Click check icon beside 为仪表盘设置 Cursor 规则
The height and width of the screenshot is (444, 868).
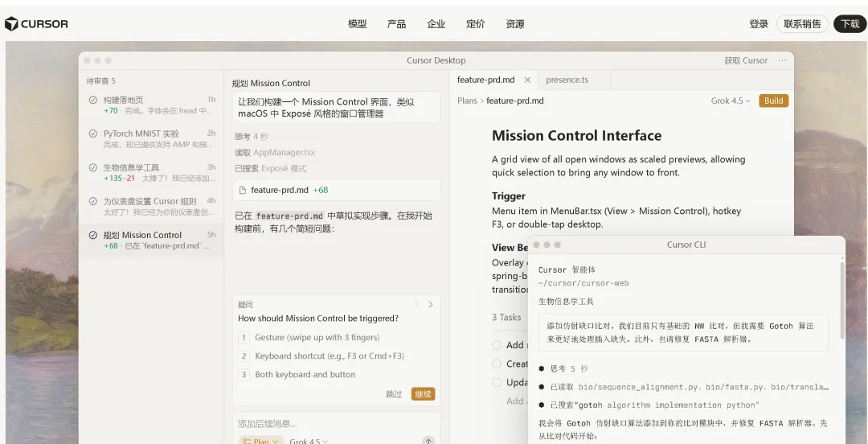pos(93,201)
